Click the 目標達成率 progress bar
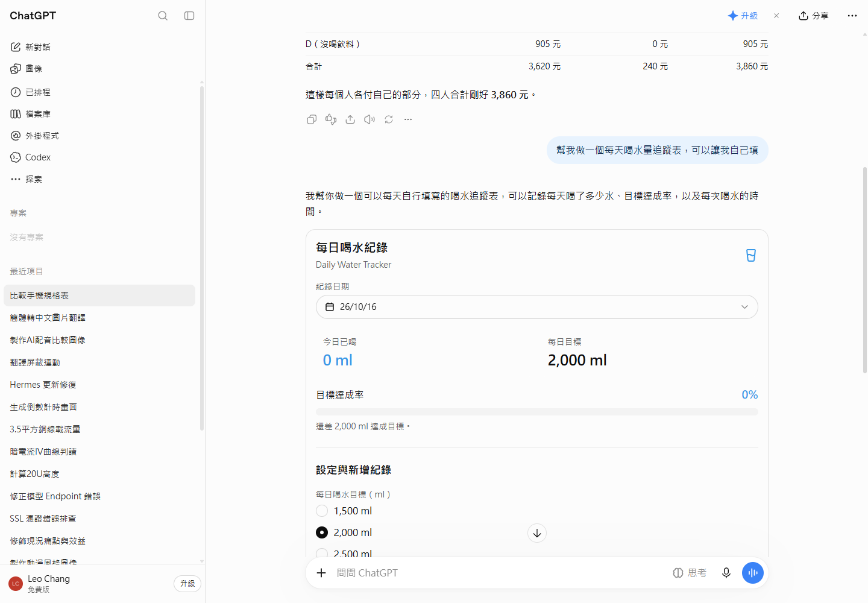The image size is (868, 603). tap(537, 412)
